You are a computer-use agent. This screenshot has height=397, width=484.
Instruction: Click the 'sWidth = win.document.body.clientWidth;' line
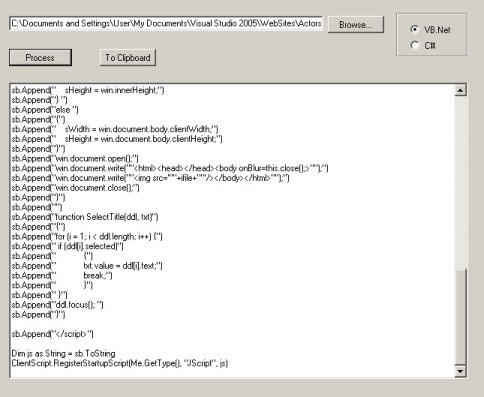pos(115,129)
